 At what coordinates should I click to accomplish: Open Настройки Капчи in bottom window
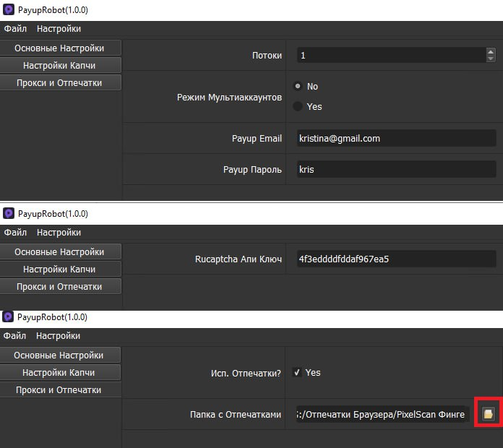[x=60, y=372]
